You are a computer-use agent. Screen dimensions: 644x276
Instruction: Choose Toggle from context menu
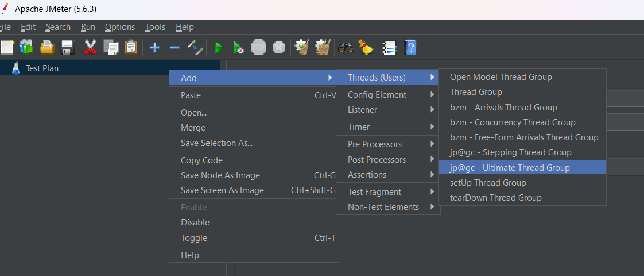[254, 238]
